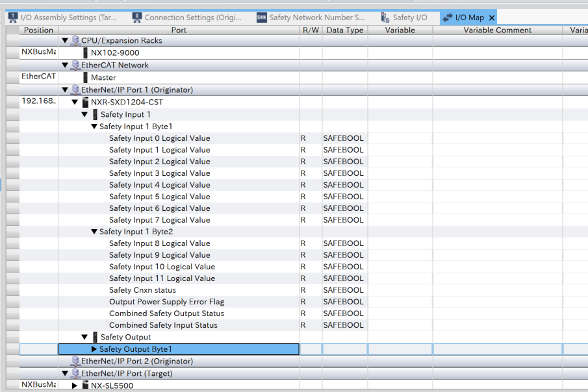Click the row header of NX102-9000 row
The image size is (588, 392).
[x=13, y=53]
